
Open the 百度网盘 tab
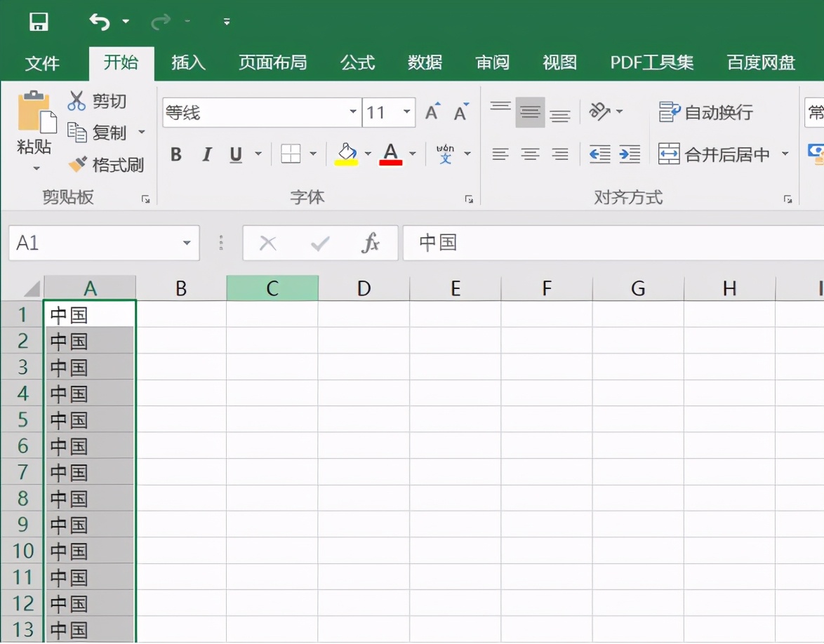(x=760, y=62)
